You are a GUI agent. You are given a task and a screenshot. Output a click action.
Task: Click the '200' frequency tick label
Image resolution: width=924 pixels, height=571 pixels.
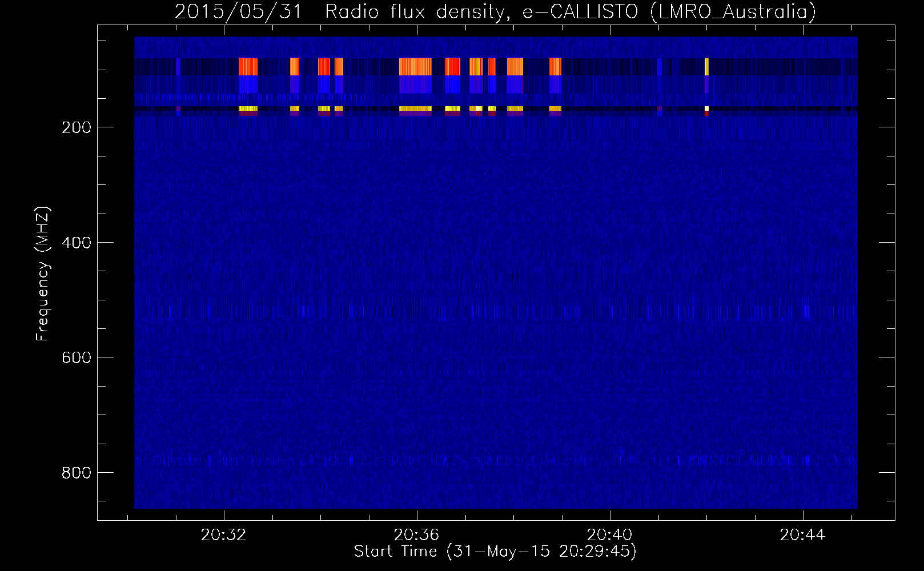pyautogui.click(x=76, y=127)
